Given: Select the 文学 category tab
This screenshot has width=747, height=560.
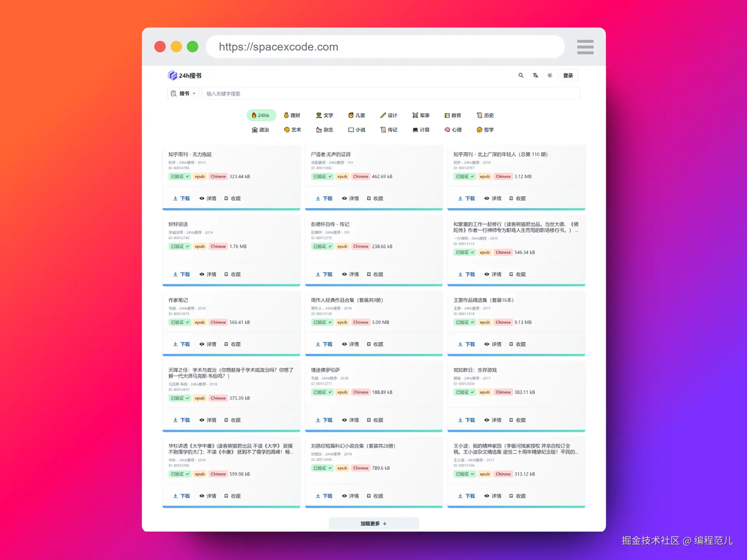Looking at the screenshot, I should pyautogui.click(x=324, y=115).
